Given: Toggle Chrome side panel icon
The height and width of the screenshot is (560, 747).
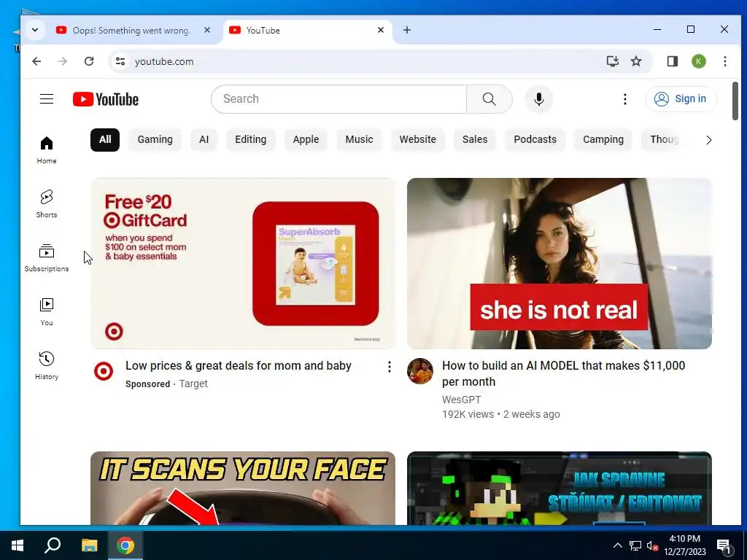Looking at the screenshot, I should (x=672, y=61).
